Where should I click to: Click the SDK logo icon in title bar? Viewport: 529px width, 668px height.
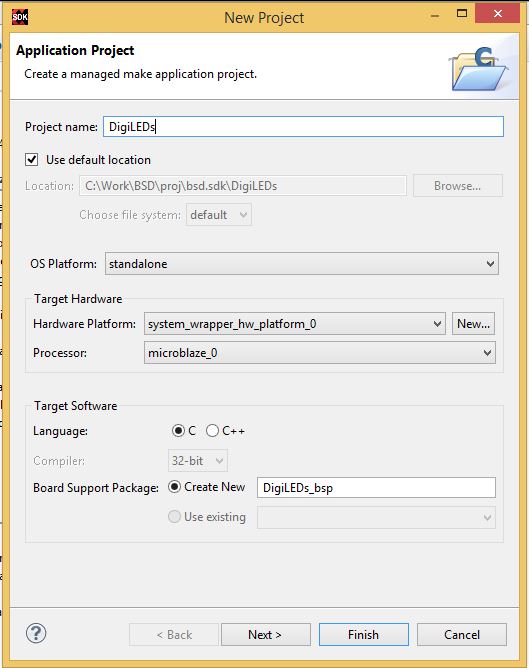pos(20,17)
